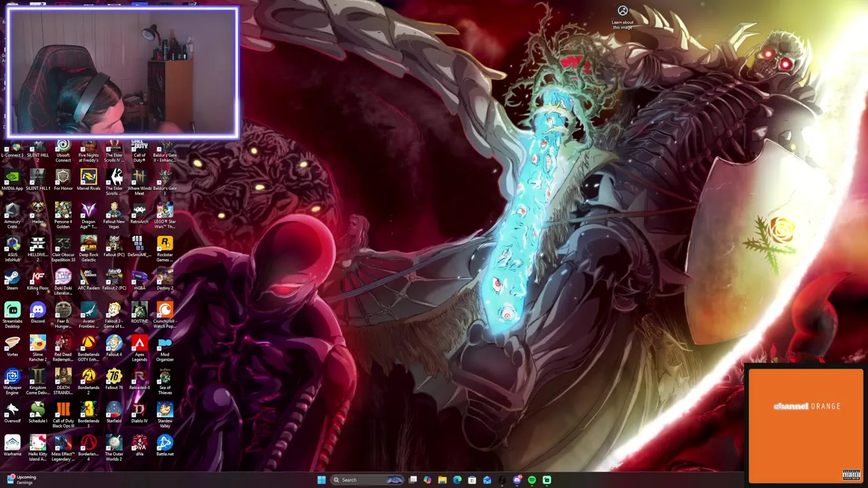
Task: Open the Battle.net desktop shortcut
Action: (x=165, y=446)
